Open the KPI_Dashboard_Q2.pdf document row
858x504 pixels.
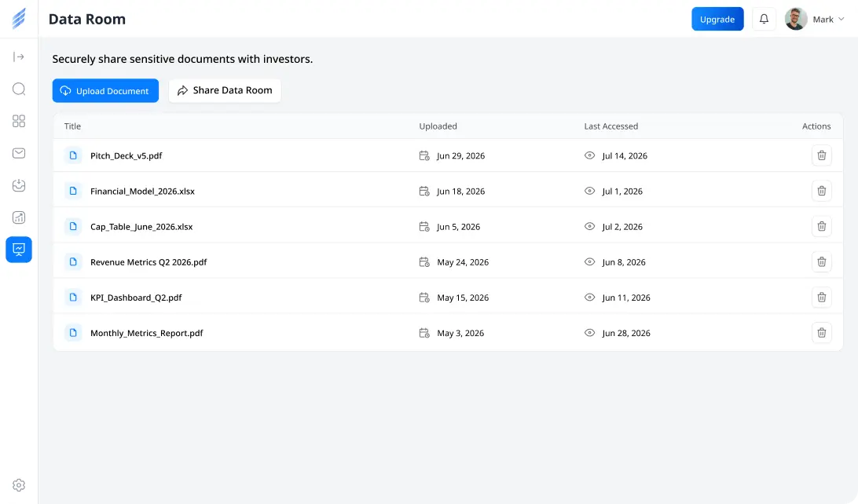[448, 298]
